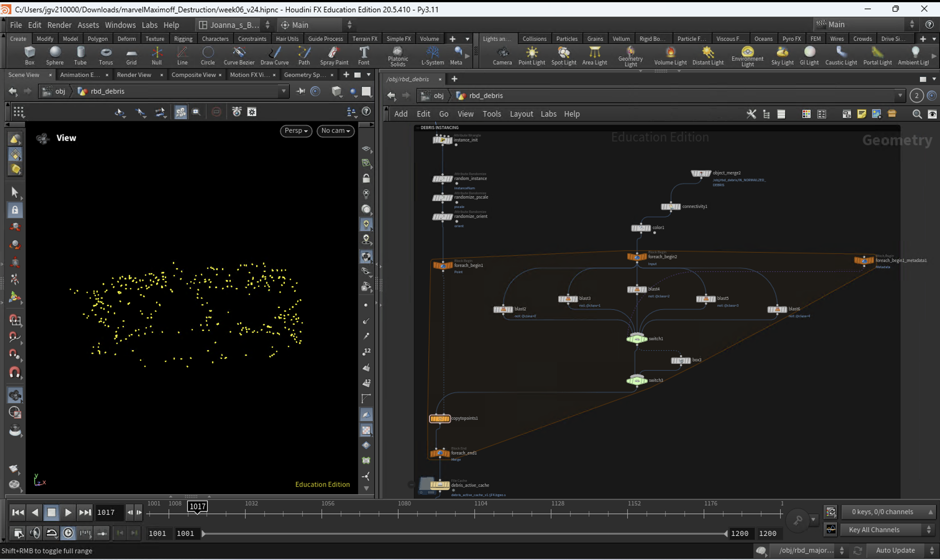Click the Sky Light shelf tool

(782, 55)
